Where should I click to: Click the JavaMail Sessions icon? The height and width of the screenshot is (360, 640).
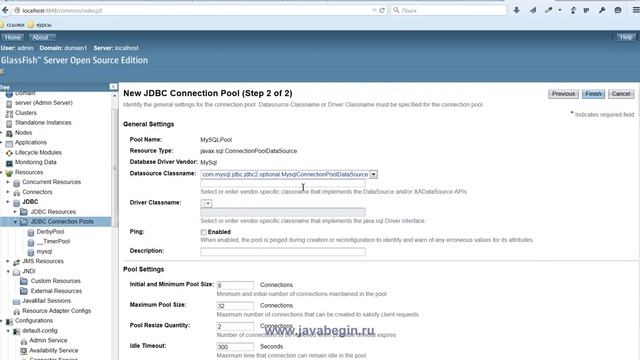tap(16, 301)
